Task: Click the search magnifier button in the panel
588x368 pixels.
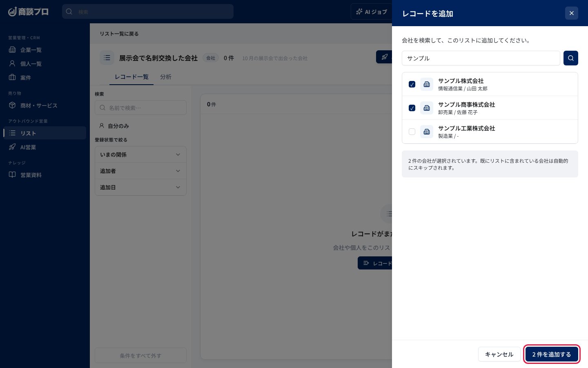Action: tap(571, 58)
